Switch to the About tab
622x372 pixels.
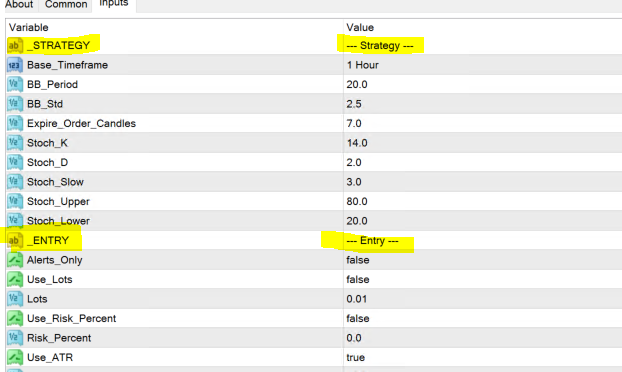point(19,5)
